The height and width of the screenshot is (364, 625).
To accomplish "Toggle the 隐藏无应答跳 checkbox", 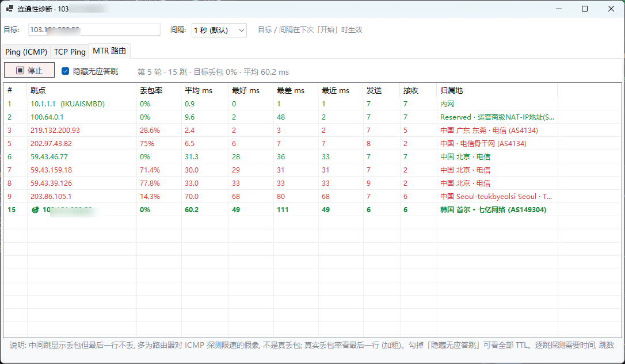I will coord(66,71).
